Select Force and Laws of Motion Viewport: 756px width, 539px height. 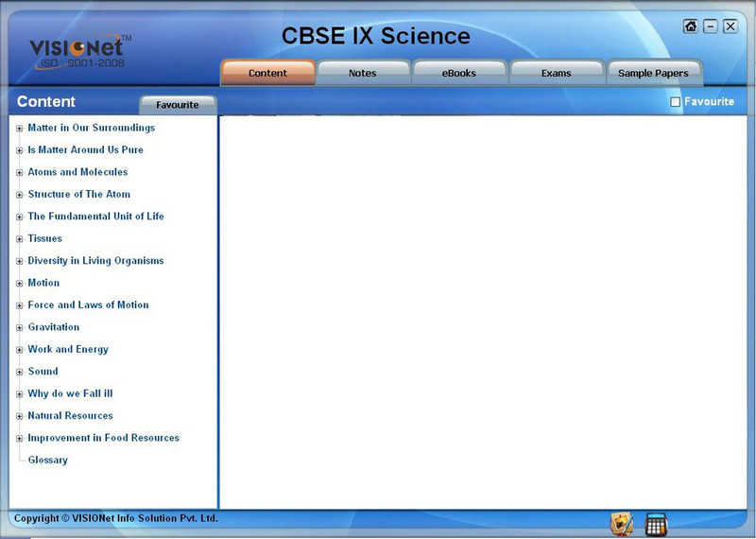click(x=88, y=305)
